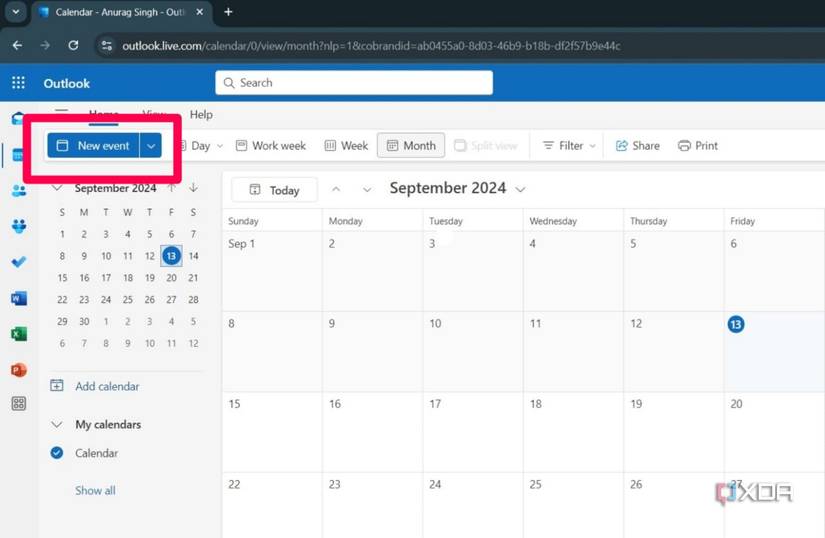This screenshot has width=825, height=538.
Task: Select September 5 in month grid
Action: coord(674,271)
